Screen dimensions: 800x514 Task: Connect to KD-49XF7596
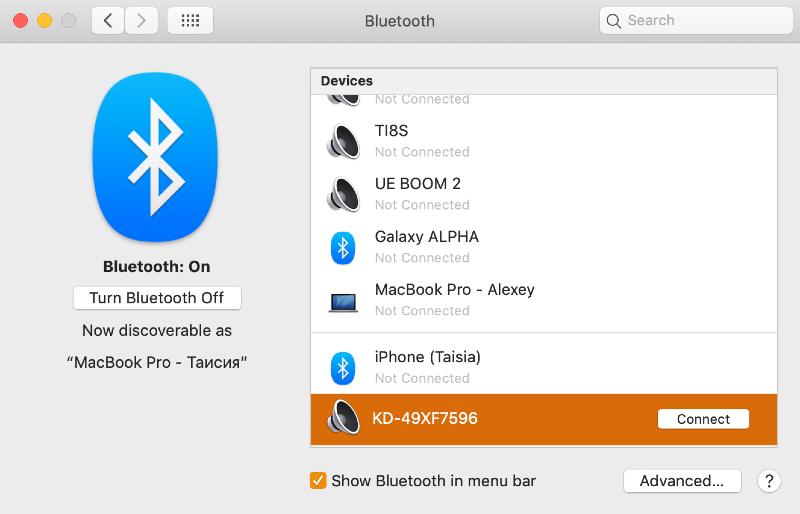click(703, 419)
